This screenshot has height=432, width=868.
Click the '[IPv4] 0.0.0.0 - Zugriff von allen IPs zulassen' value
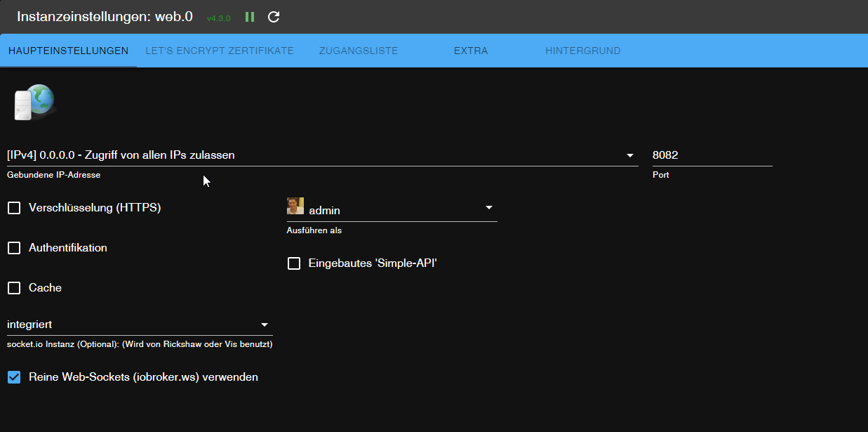pyautogui.click(x=121, y=155)
